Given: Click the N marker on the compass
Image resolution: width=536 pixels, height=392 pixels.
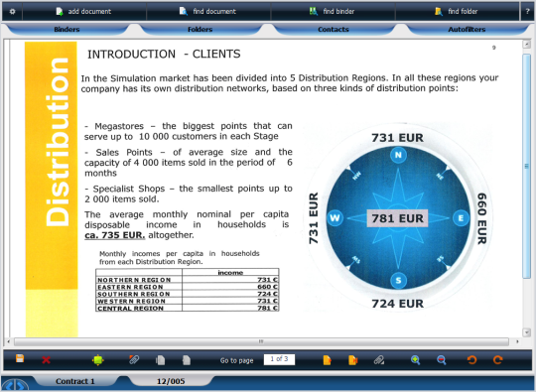Looking at the screenshot, I should 398,155.
